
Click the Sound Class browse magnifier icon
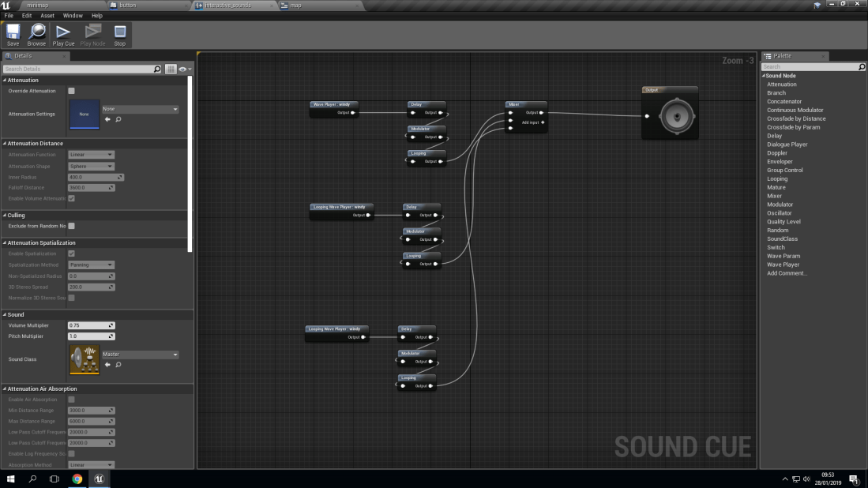(x=118, y=365)
